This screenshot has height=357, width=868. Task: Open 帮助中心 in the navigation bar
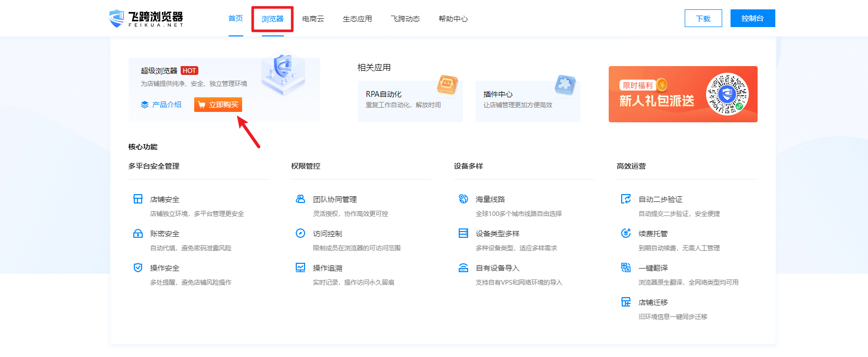click(453, 19)
